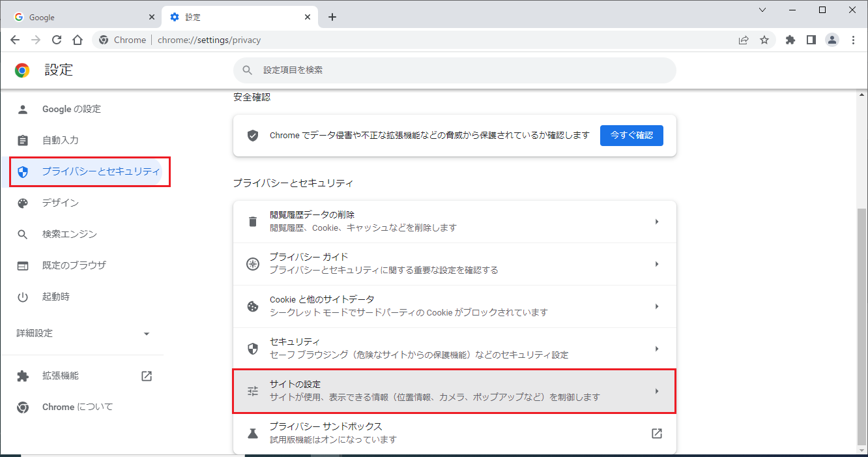
Task: Open 閲覧履歴データの削除 row
Action: click(x=454, y=222)
